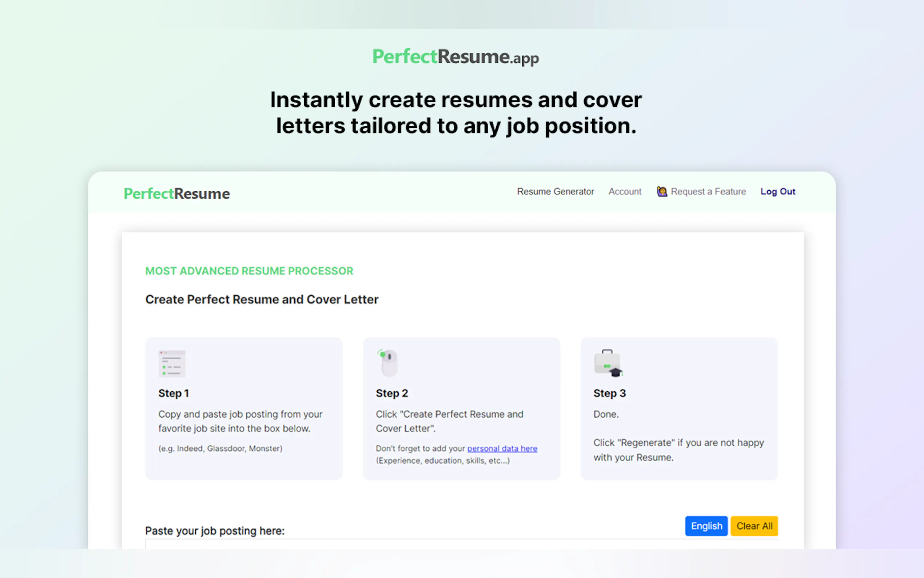Image resolution: width=924 pixels, height=578 pixels.
Task: Open the English language dropdown
Action: (x=706, y=526)
